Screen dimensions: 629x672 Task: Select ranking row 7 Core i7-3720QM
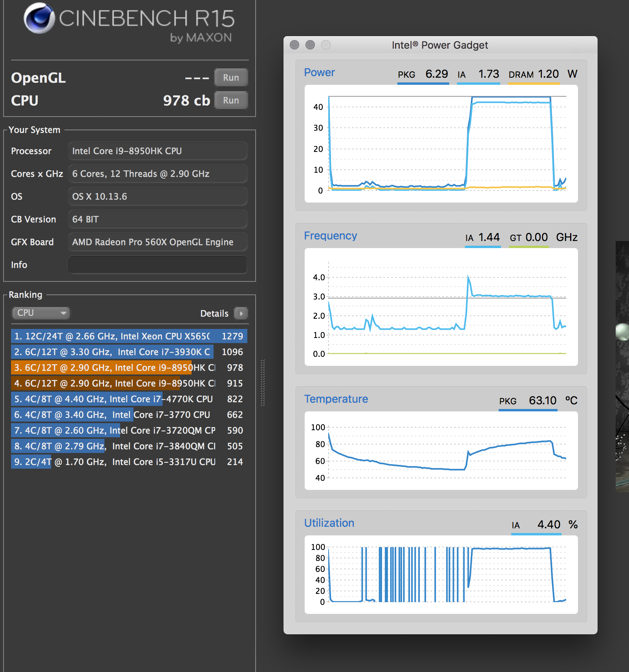tap(129, 430)
